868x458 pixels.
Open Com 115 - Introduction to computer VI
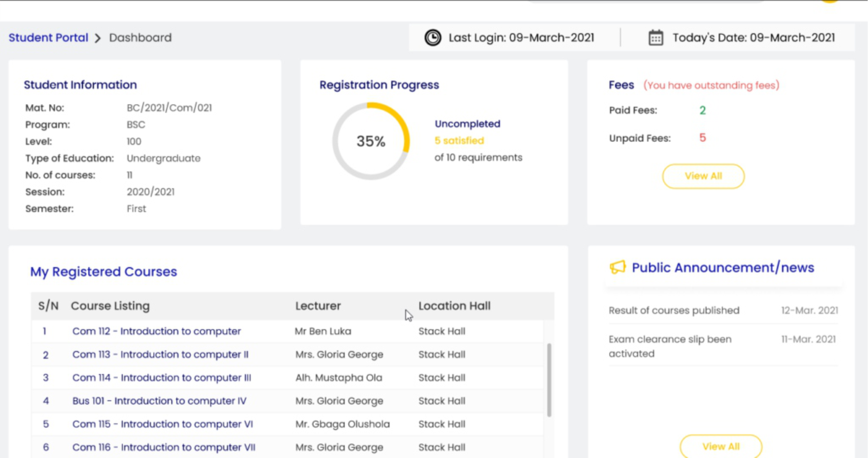(163, 424)
